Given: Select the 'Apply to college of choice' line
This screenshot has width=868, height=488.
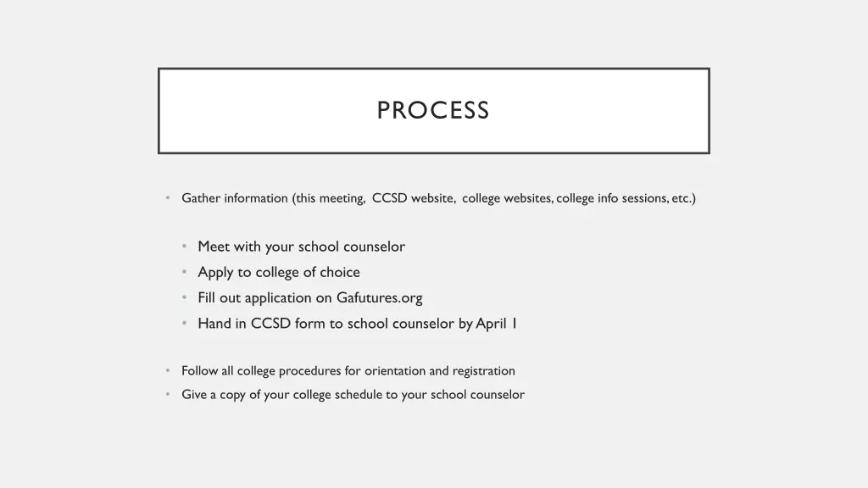Looking at the screenshot, I should tap(278, 272).
